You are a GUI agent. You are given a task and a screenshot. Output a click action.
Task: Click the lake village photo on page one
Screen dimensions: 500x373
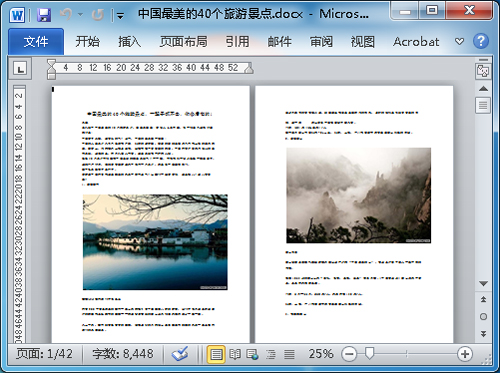pyautogui.click(x=155, y=242)
